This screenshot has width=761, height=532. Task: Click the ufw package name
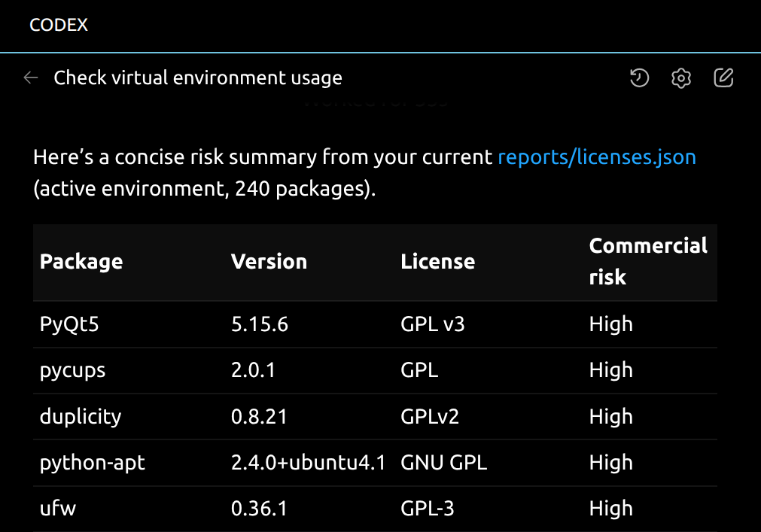(x=58, y=508)
